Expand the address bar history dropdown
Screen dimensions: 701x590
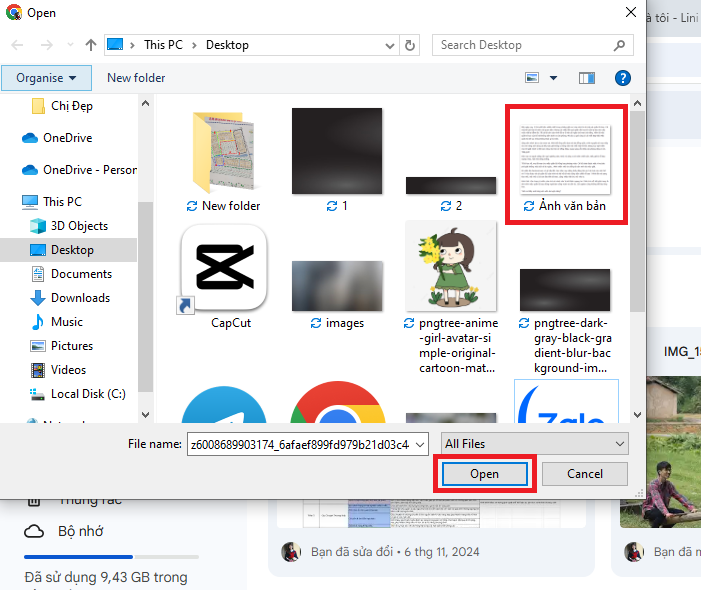388,45
